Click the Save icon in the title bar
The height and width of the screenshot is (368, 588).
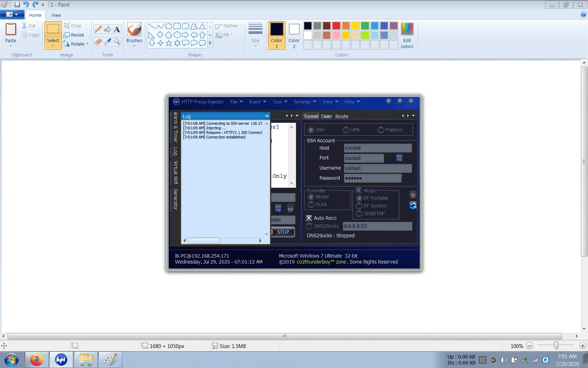[x=17, y=5]
